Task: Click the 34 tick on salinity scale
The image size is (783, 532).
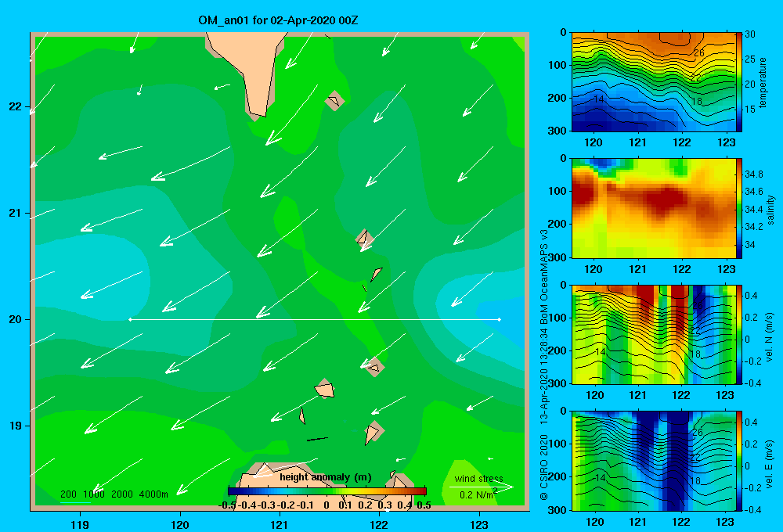Action: [750, 245]
